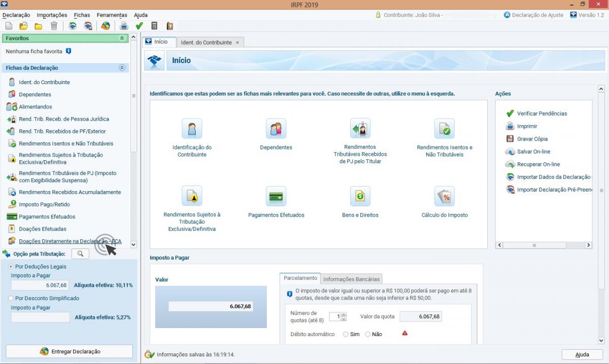Select Por Desconto Simplificado option
This screenshot has height=364, width=609.
[11, 299]
